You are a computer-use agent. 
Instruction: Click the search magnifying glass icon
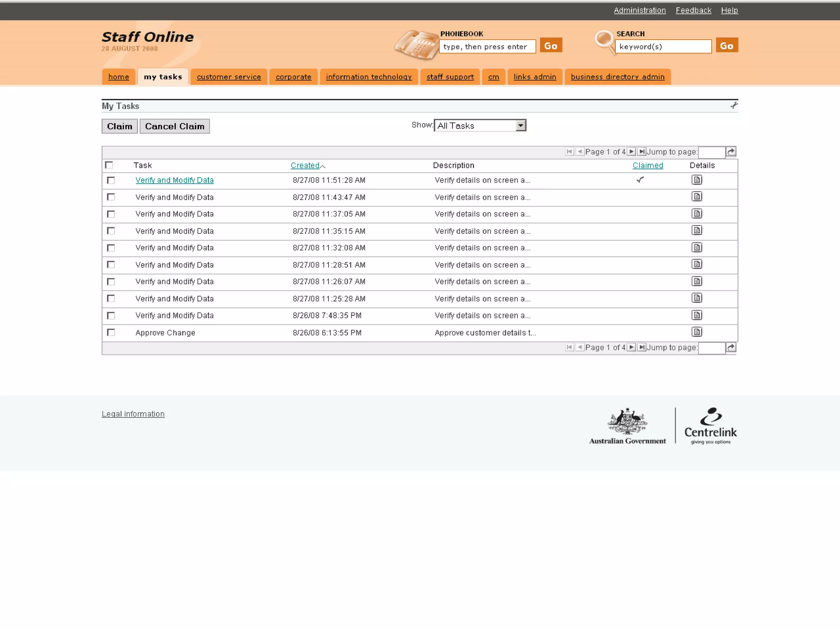605,42
